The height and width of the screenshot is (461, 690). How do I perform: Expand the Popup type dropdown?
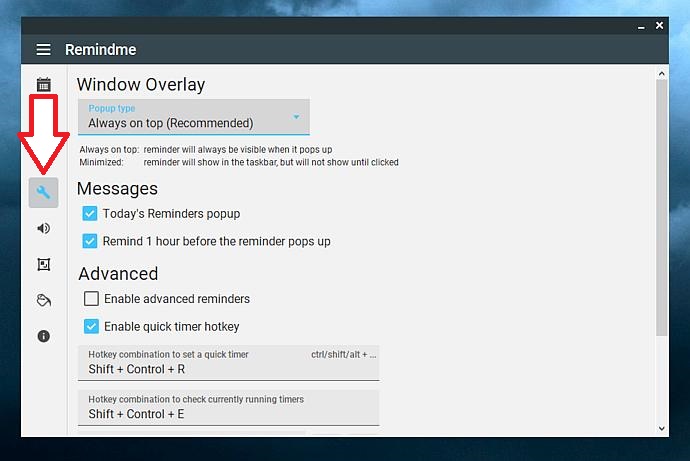[x=194, y=117]
